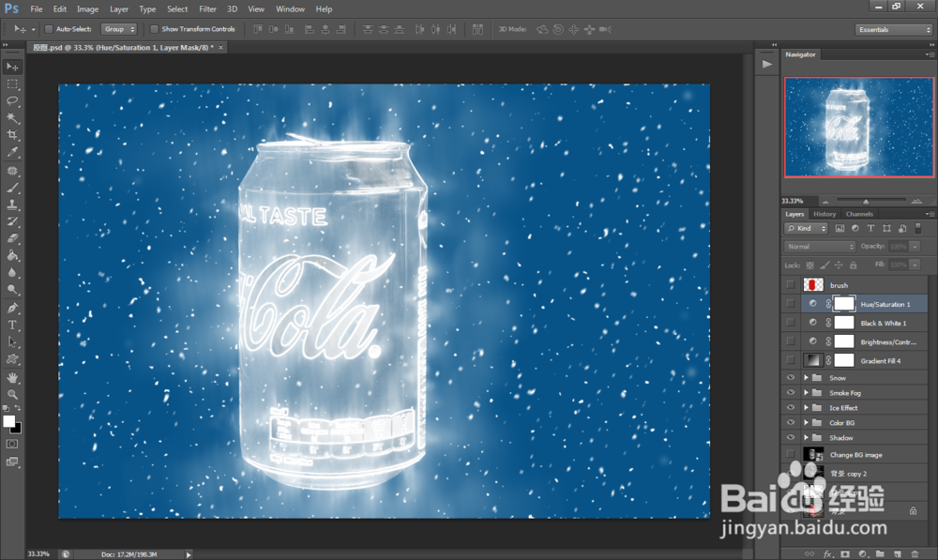Click the layer effects fx icon
938x560 pixels.
pyautogui.click(x=828, y=554)
